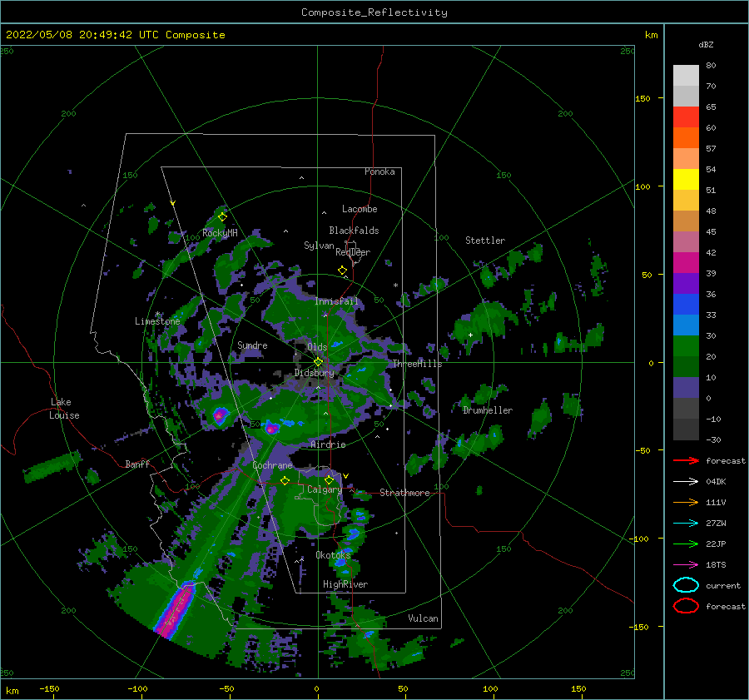Image resolution: width=749 pixels, height=700 pixels.
Task: Click the Didsbury label on map
Action: 315,373
